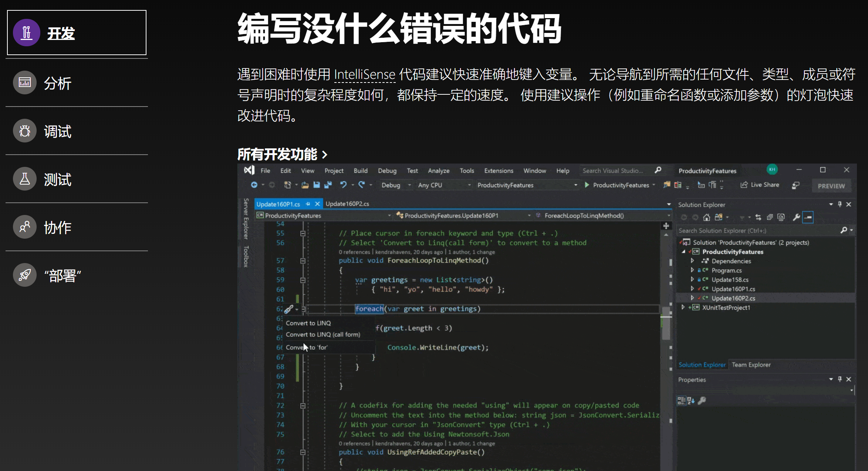The height and width of the screenshot is (471, 868).
Task: Choose Convert to LINQ
Action: tap(308, 323)
